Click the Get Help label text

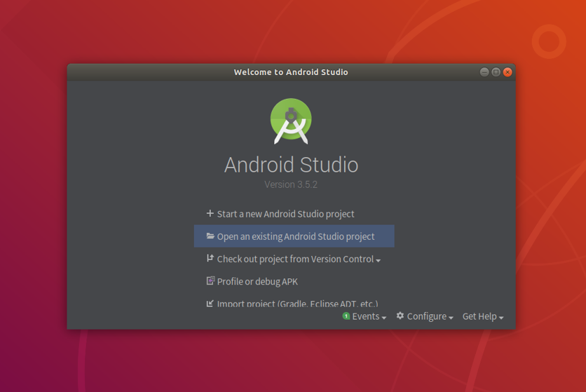click(x=479, y=316)
